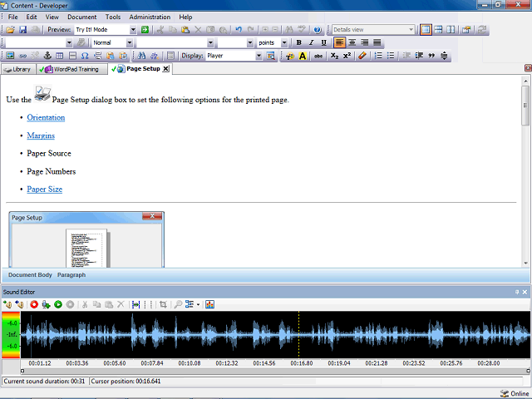532x399 pixels.
Task: Switch to the Library tab
Action: pos(18,69)
